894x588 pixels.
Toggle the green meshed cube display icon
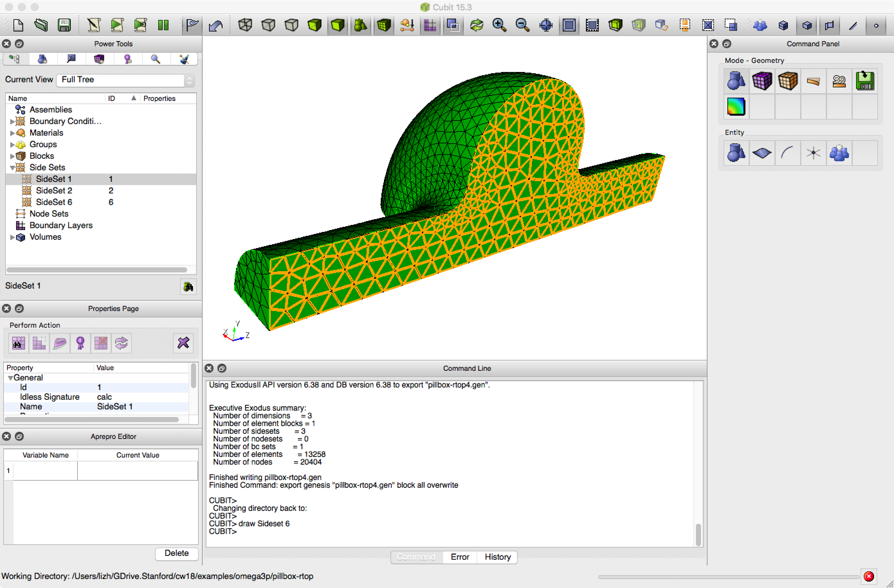384,25
